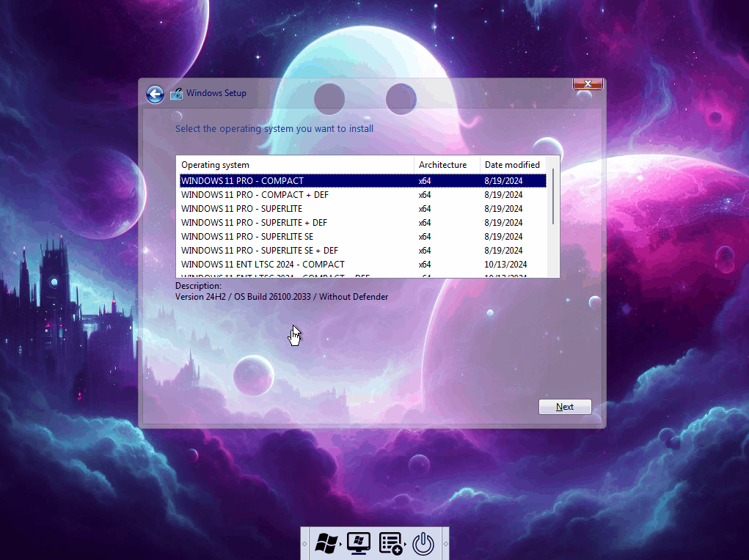Open the Windows flag menu in bottom dock

click(326, 543)
